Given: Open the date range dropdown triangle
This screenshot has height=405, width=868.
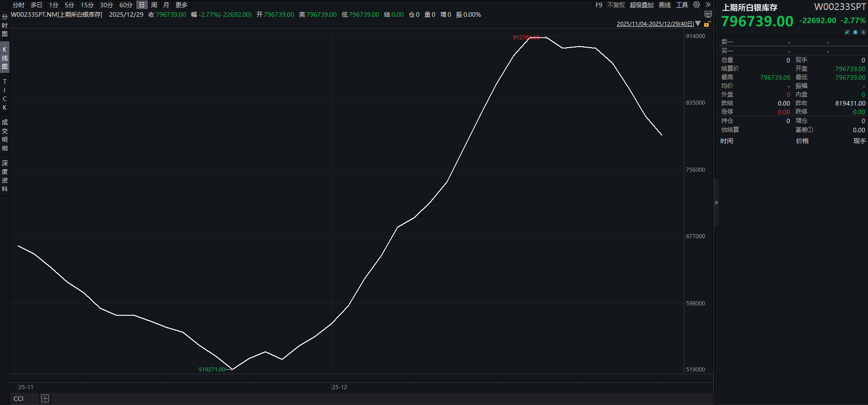Looking at the screenshot, I should click(698, 24).
